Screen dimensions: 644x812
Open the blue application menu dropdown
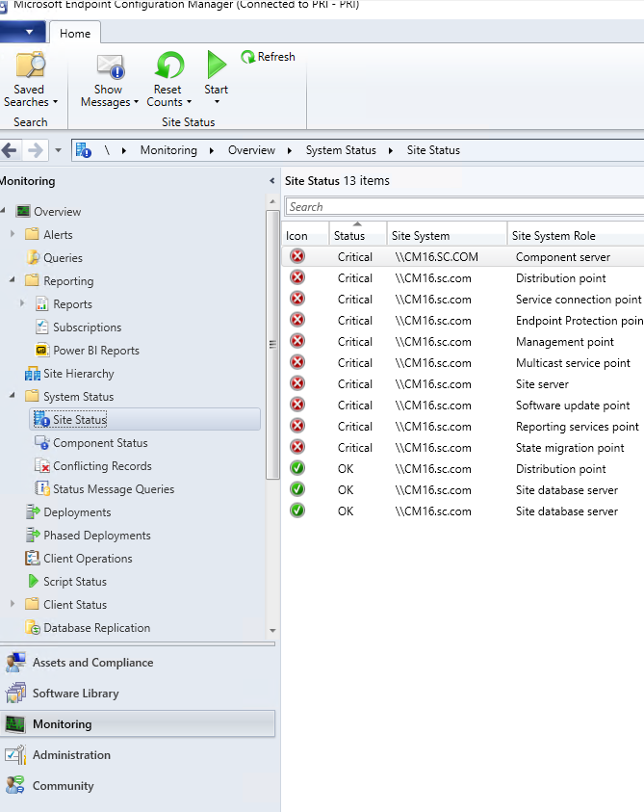coord(23,32)
